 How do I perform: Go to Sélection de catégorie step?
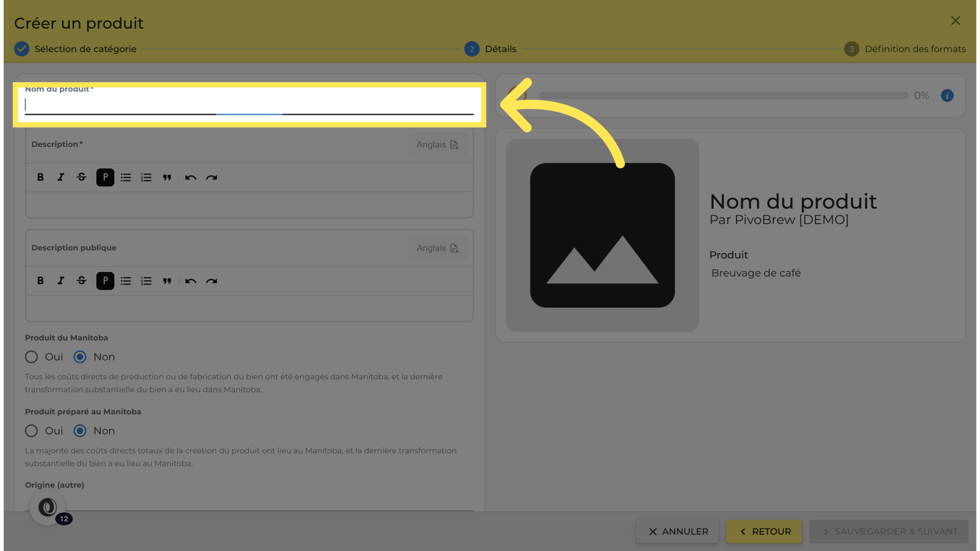coord(76,49)
